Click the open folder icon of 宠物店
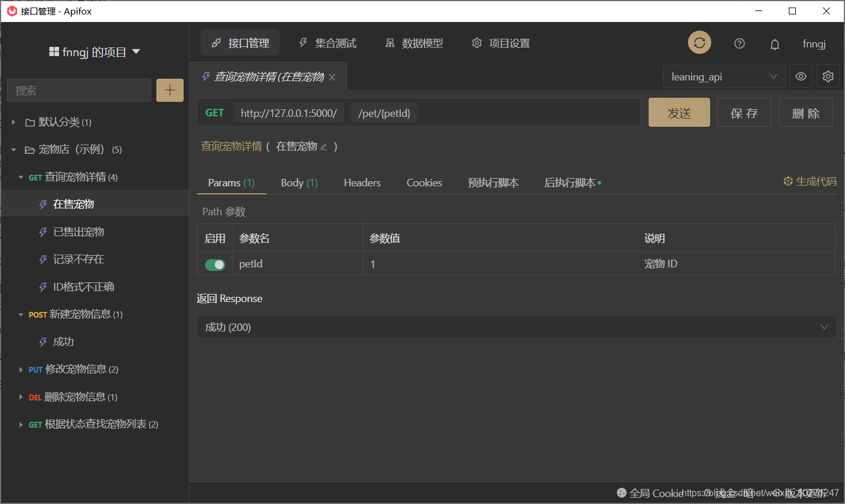The image size is (845, 504). 30,150
